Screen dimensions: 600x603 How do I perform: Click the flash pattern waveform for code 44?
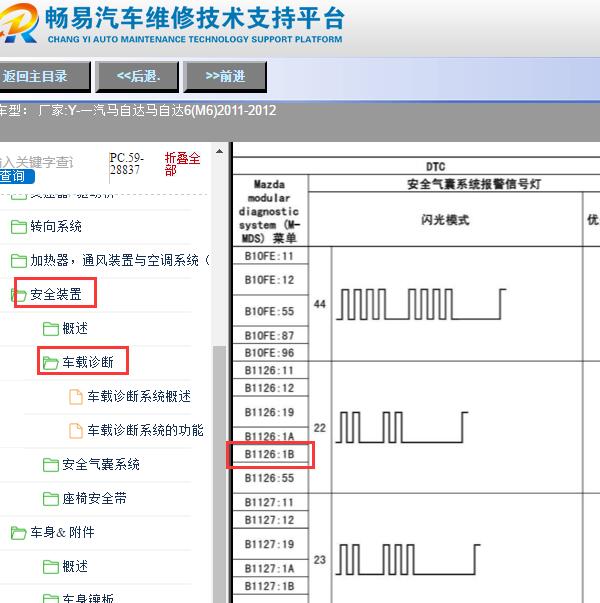point(421,304)
